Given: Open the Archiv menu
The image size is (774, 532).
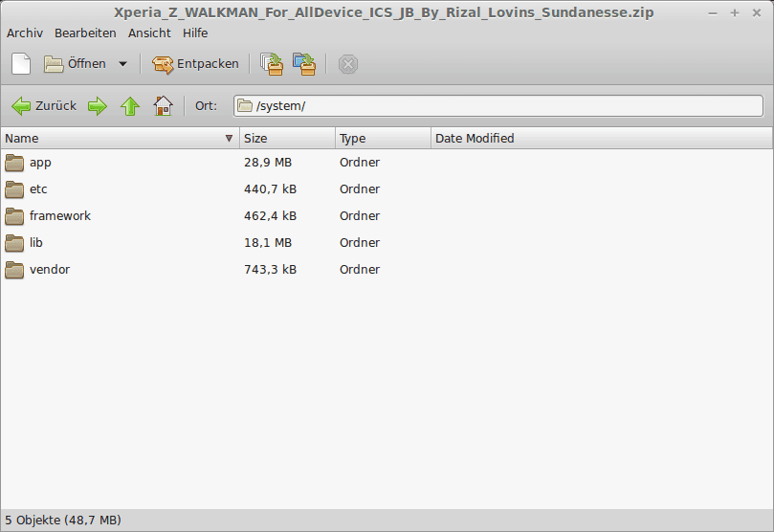Looking at the screenshot, I should pyautogui.click(x=25, y=33).
